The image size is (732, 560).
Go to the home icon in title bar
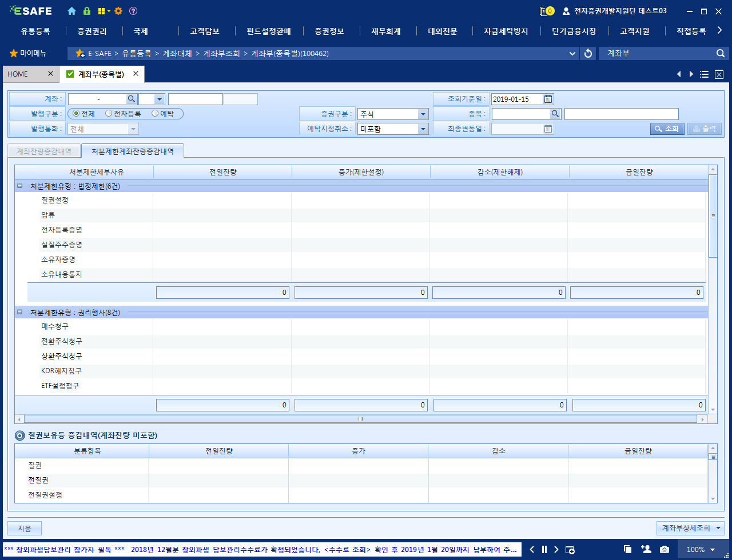(x=71, y=11)
